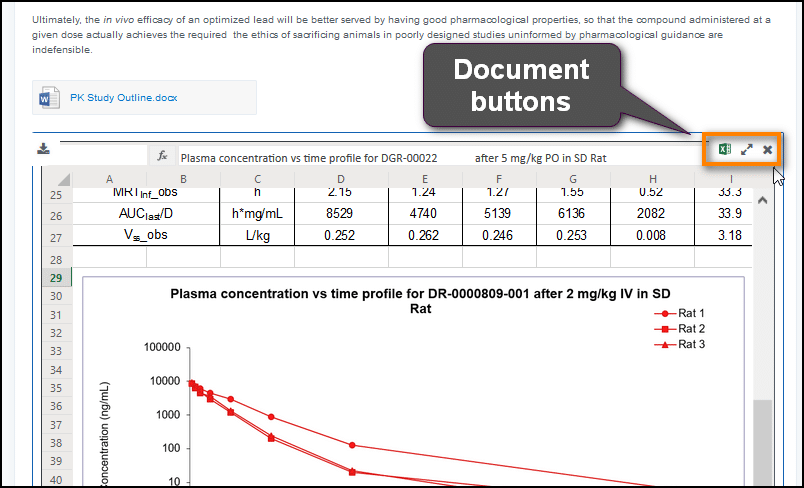The height and width of the screenshot is (488, 804).
Task: Click cell value 4740
Action: pos(425,214)
